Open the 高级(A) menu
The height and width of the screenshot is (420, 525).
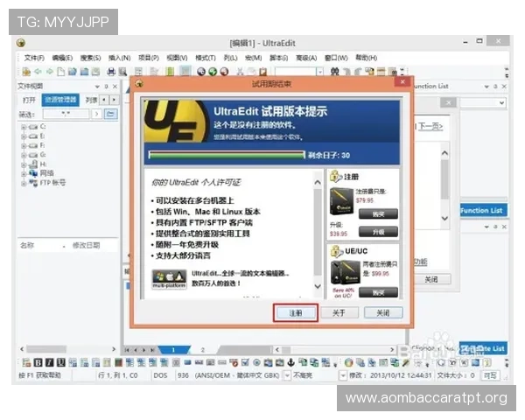tap(306, 58)
